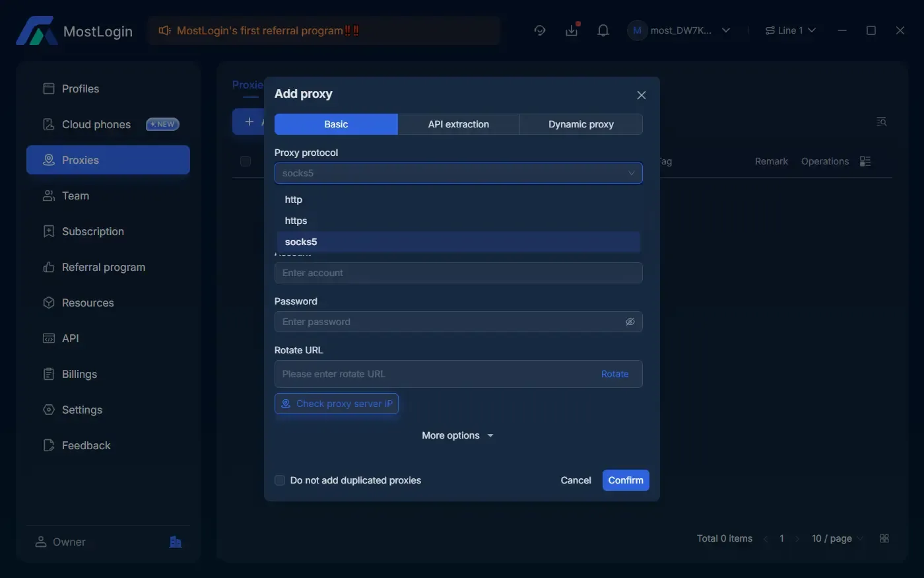Switch to the API extraction tab
924x578 pixels.
(x=458, y=124)
